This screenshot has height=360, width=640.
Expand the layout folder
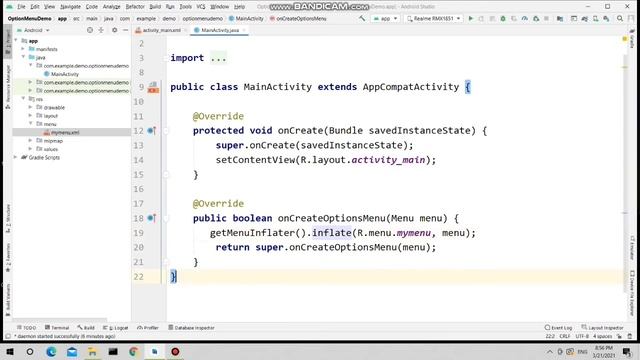(31, 116)
